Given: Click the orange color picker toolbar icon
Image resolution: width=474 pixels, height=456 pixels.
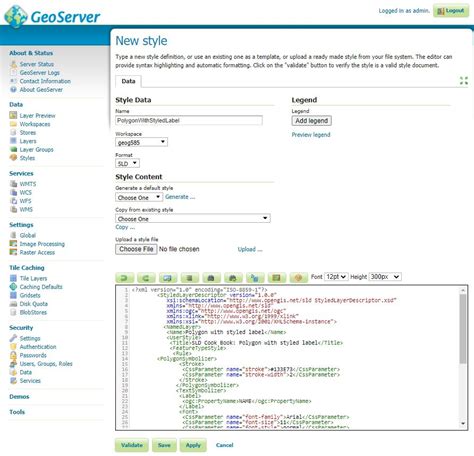Looking at the screenshot, I should click(x=298, y=277).
